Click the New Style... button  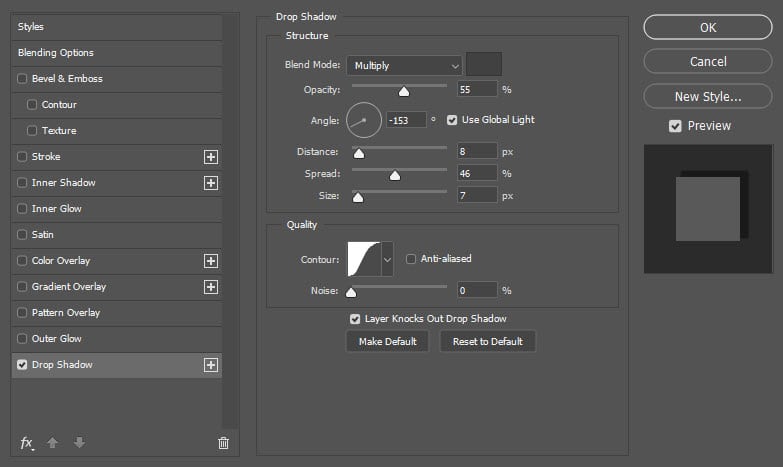[708, 97]
